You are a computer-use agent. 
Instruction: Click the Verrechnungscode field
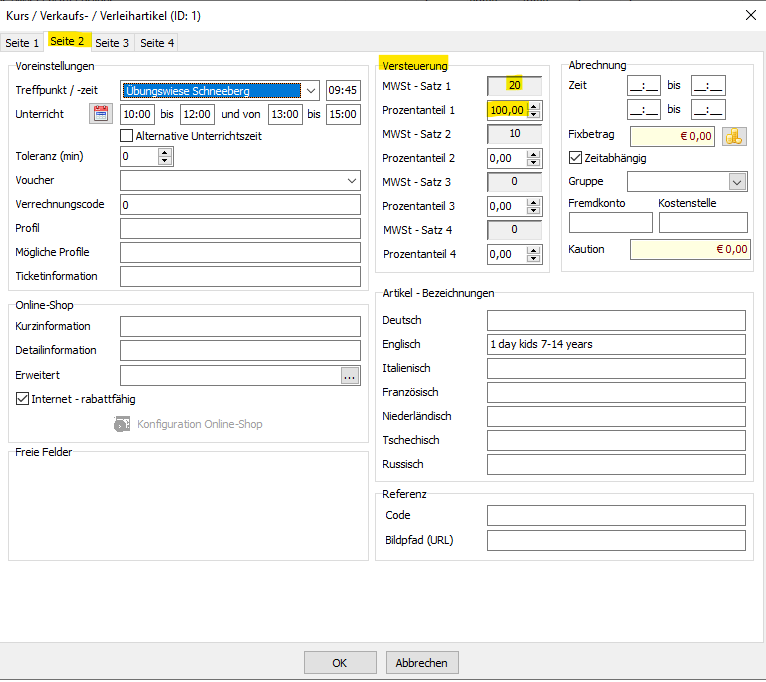coord(240,205)
